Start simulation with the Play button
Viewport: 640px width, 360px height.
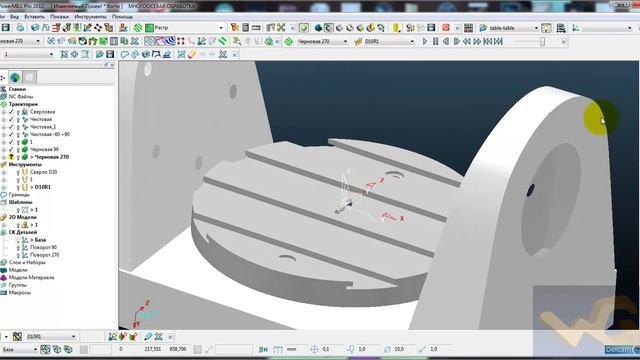tap(425, 41)
